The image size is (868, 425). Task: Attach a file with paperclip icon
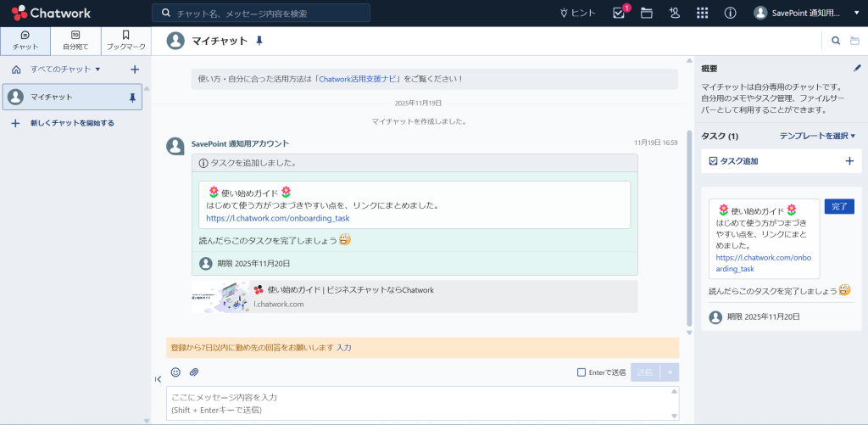(193, 372)
